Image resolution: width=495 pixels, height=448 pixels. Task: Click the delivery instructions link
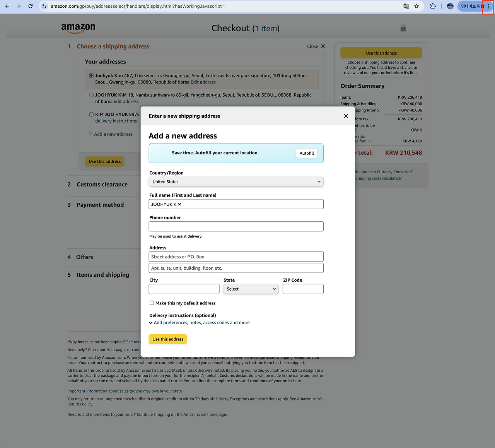tap(116, 121)
